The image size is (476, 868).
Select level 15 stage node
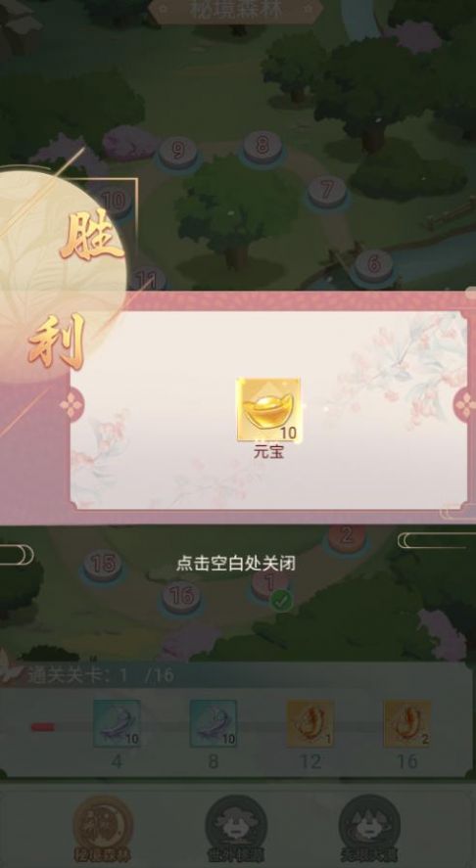pyautogui.click(x=103, y=566)
